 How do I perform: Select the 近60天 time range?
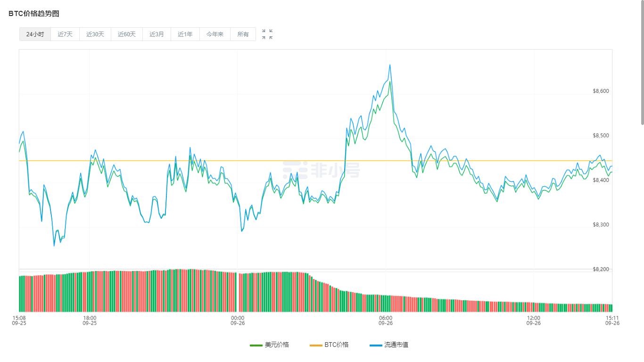[x=125, y=34]
